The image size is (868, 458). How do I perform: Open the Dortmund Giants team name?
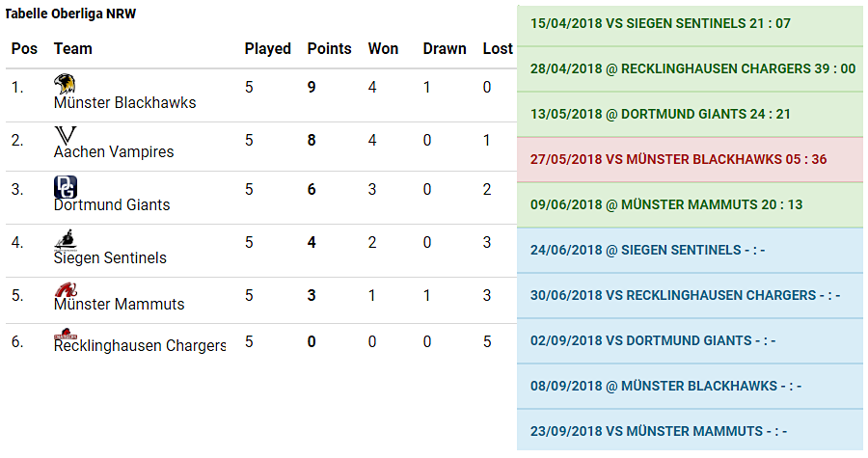point(111,205)
